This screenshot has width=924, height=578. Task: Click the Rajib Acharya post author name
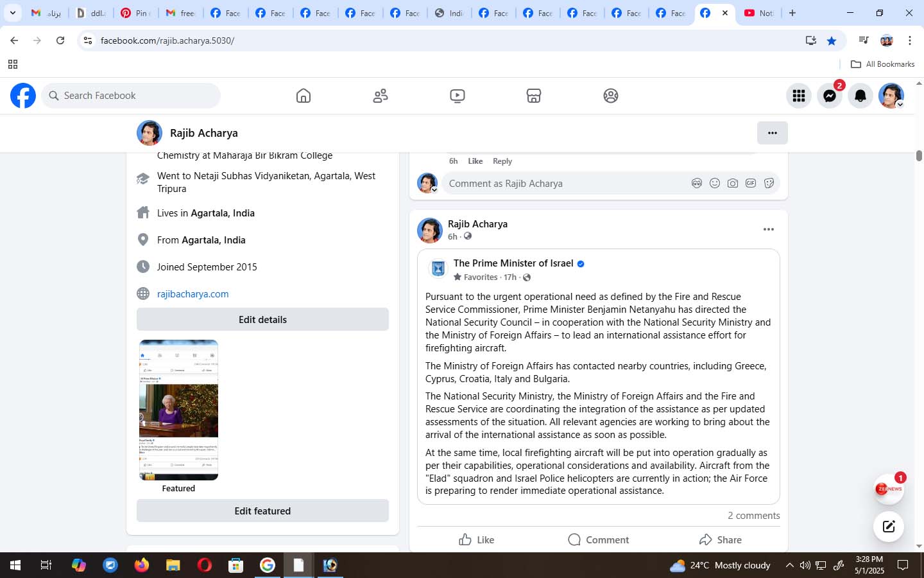click(477, 224)
